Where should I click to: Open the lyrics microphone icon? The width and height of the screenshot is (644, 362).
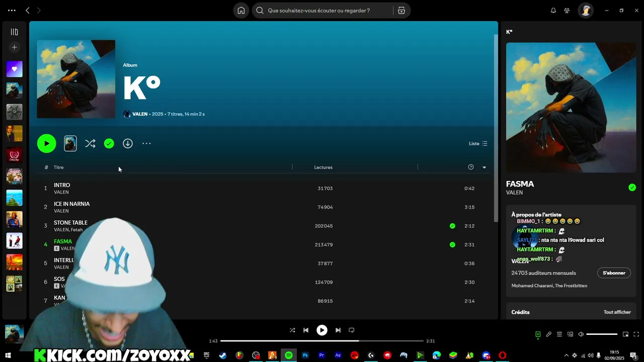548,334
